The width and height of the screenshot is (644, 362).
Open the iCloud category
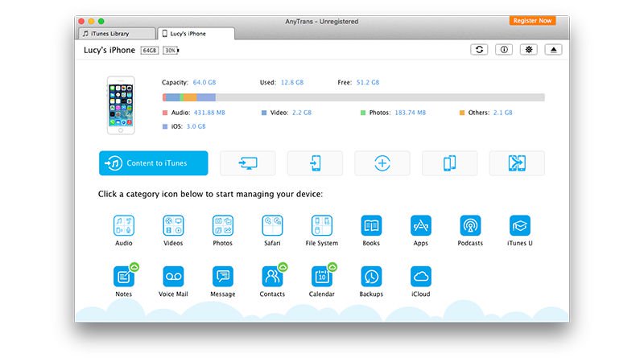click(420, 277)
